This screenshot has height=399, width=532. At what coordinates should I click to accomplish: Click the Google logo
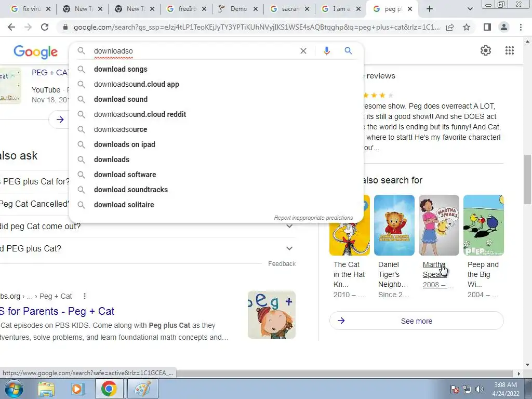pos(36,52)
